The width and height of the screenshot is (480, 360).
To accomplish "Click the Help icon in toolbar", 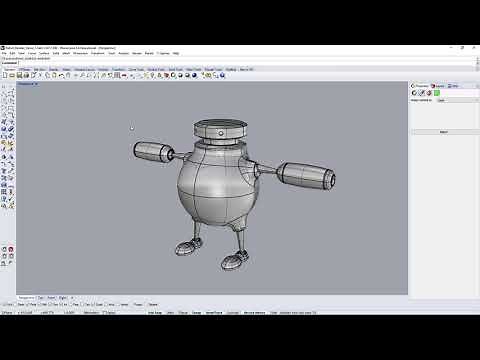I will pos(222,76).
